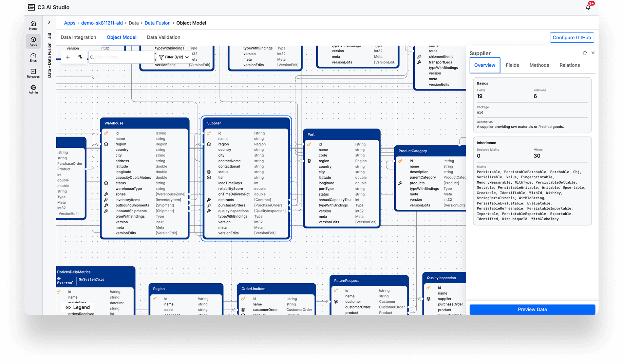The height and width of the screenshot is (364, 623).
Task: Select the QualityInspection node header
Action: (x=445, y=278)
